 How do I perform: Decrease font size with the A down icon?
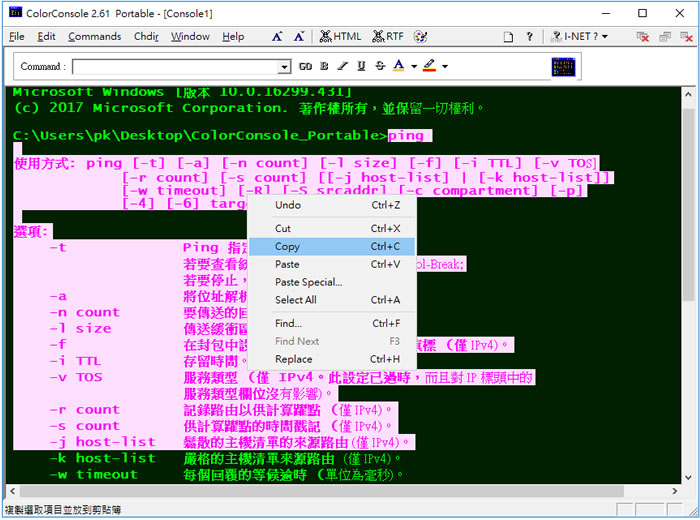pos(299,37)
